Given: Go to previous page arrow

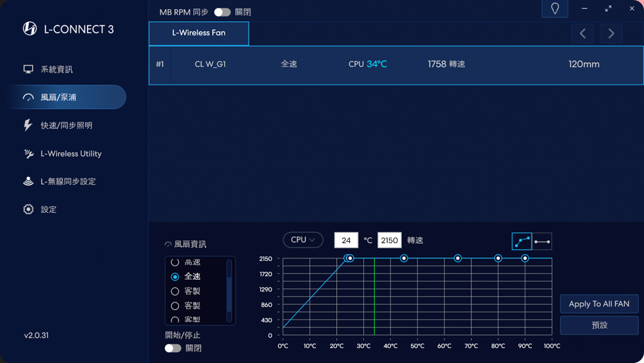Looking at the screenshot, I should point(582,34).
